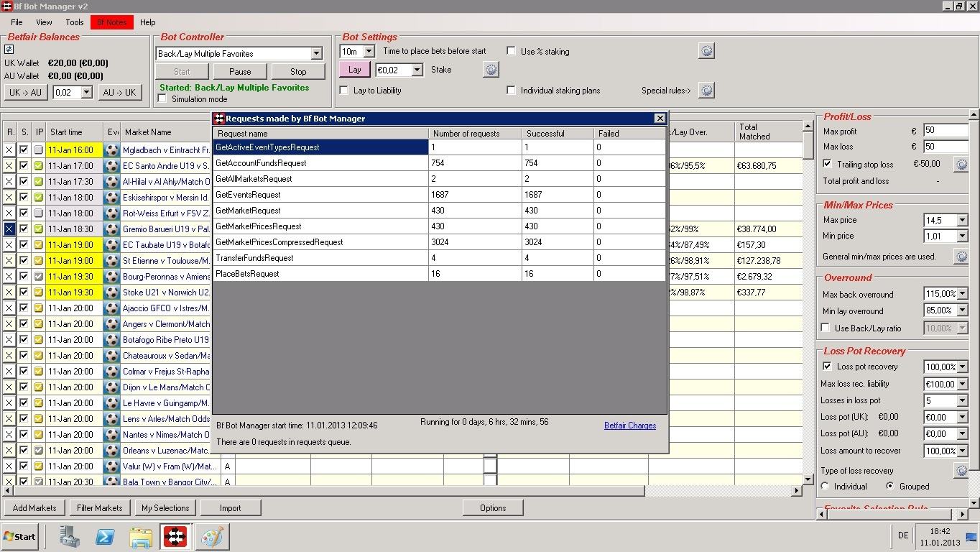Image resolution: width=980 pixels, height=552 pixels.
Task: Open the Trailing stop loss gear settings
Action: (x=961, y=165)
